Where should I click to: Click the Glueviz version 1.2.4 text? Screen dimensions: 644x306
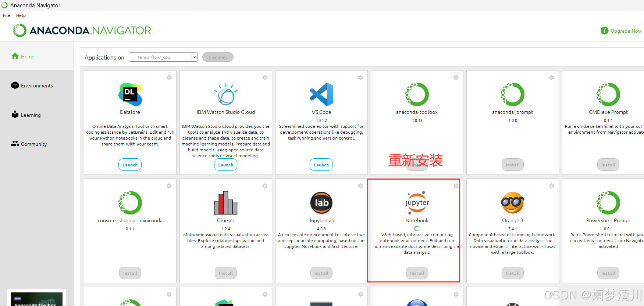click(226, 229)
